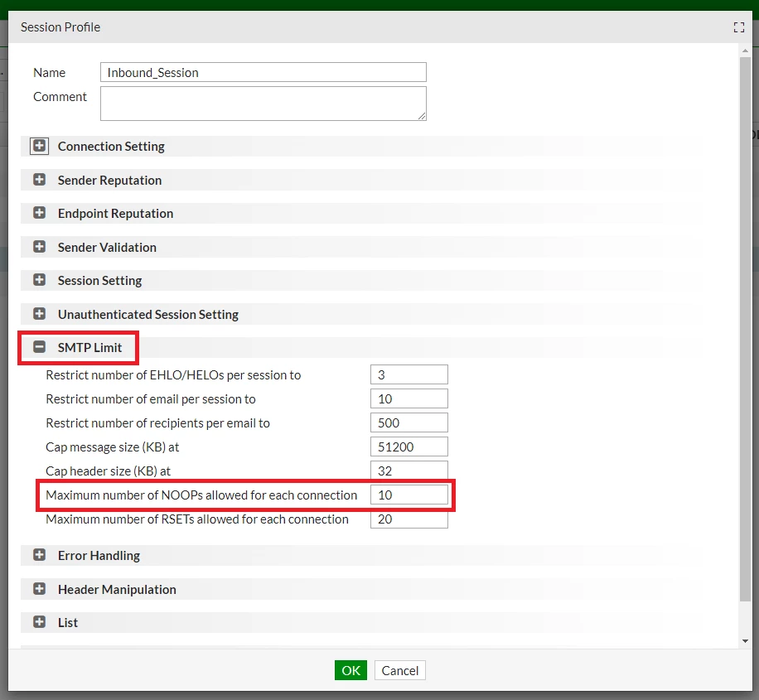759x700 pixels.
Task: Click 'Maximum number of NOOPs allowed' label
Action: click(x=201, y=495)
